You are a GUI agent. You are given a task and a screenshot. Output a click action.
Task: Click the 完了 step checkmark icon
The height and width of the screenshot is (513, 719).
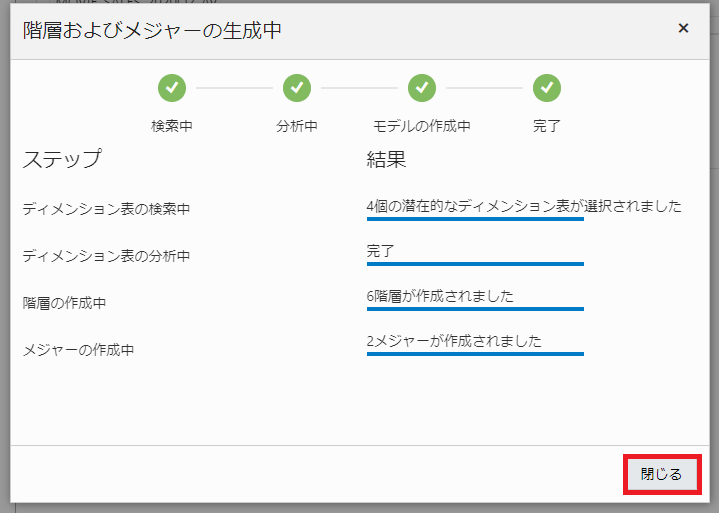547,88
